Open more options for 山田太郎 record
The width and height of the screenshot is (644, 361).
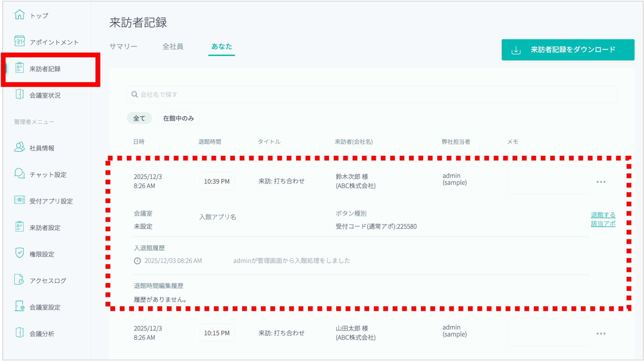[x=601, y=334]
